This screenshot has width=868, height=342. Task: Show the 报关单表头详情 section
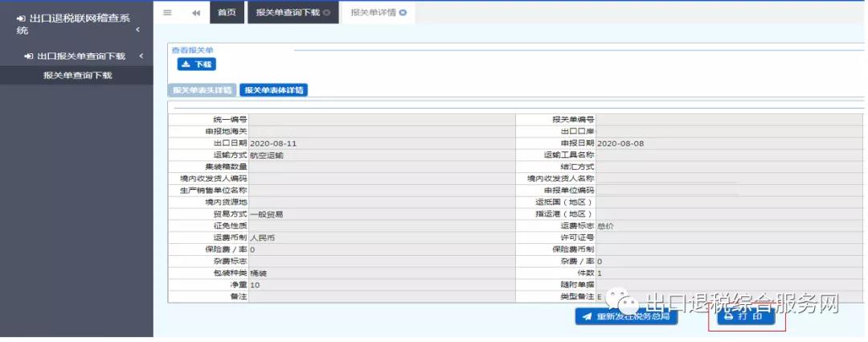202,90
